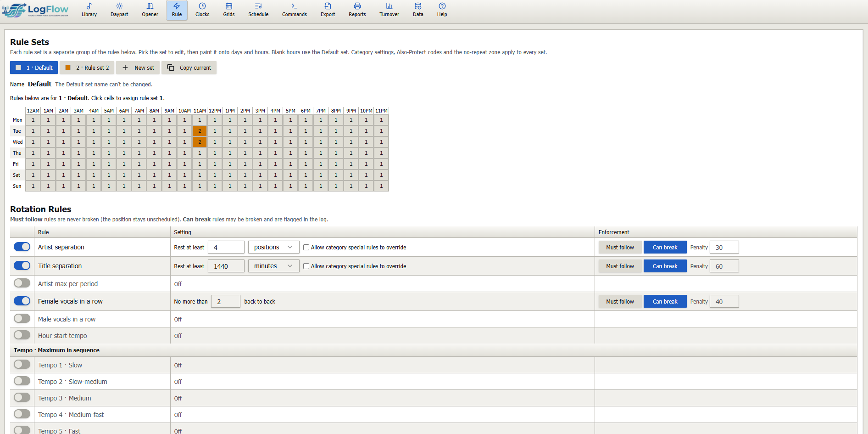Open the Export section
This screenshot has height=434, width=868.
click(328, 10)
